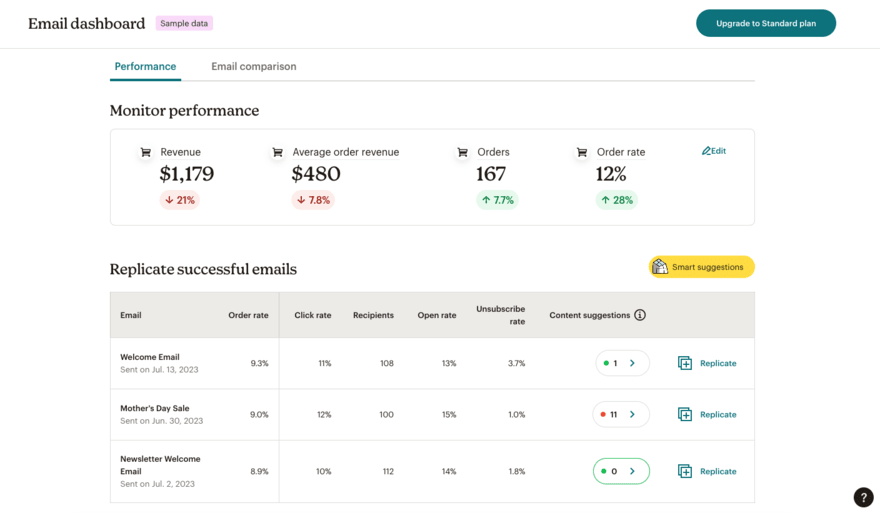This screenshot has height=513, width=880.
Task: Open the Email comparison tab
Action: 253,66
